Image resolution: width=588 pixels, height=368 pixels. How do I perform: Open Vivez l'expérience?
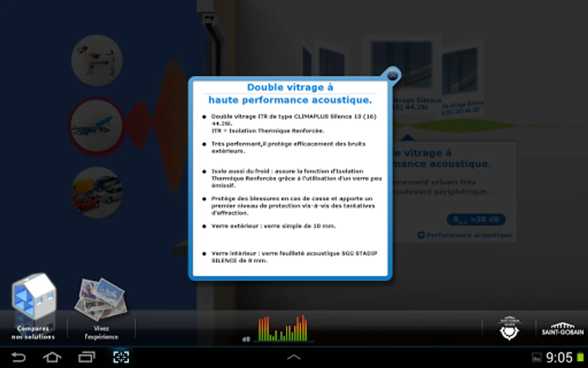(101, 309)
